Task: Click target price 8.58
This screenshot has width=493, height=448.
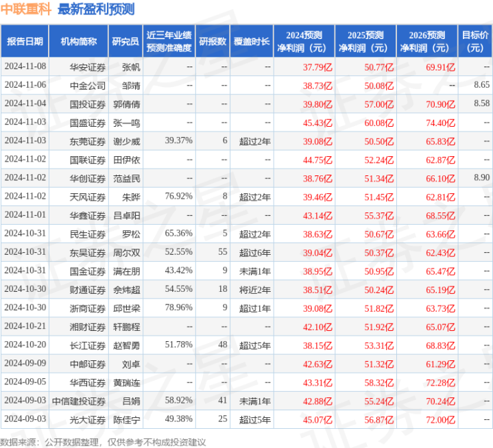Action: (481, 103)
